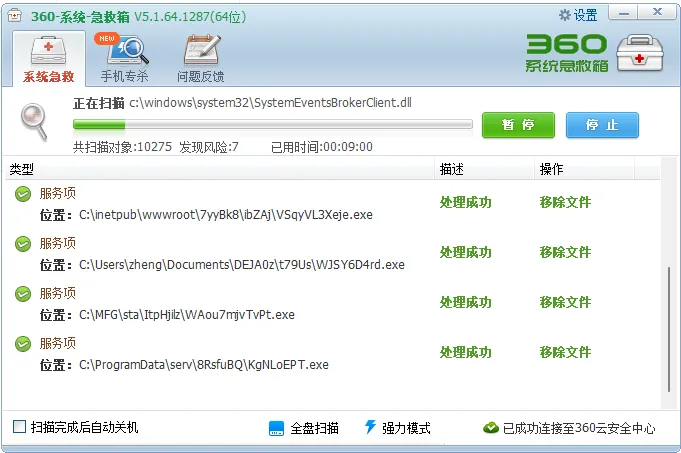The image size is (681, 453).
Task: Click 移除文件 for WAou7mjvTvPt.exe
Action: pos(565,302)
